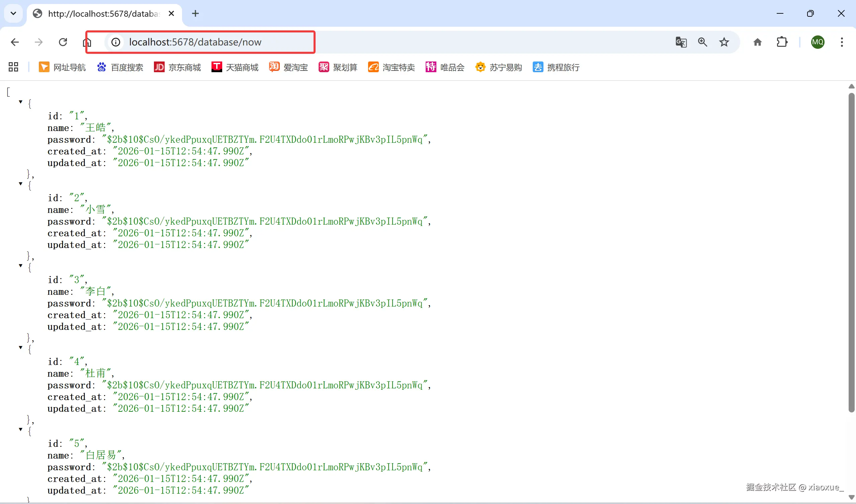The height and width of the screenshot is (504, 856).
Task: Collapse the JSON object with id 3
Action: click(21, 266)
